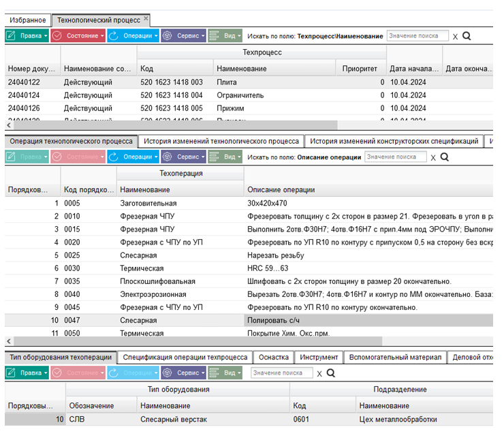This screenshot has height=440, width=504.
Task: Click the refresh Операции icon in the operations panel toolbar
Action: 113,157
